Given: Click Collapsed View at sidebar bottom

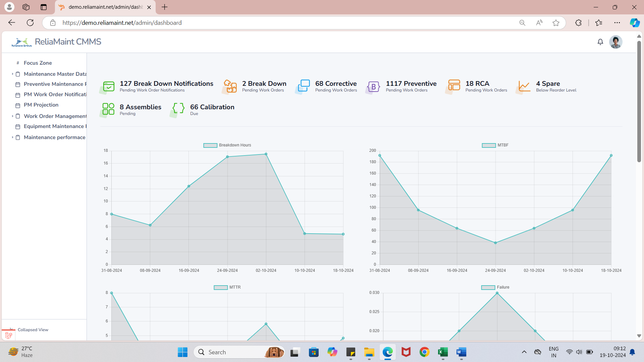Looking at the screenshot, I should tap(33, 330).
